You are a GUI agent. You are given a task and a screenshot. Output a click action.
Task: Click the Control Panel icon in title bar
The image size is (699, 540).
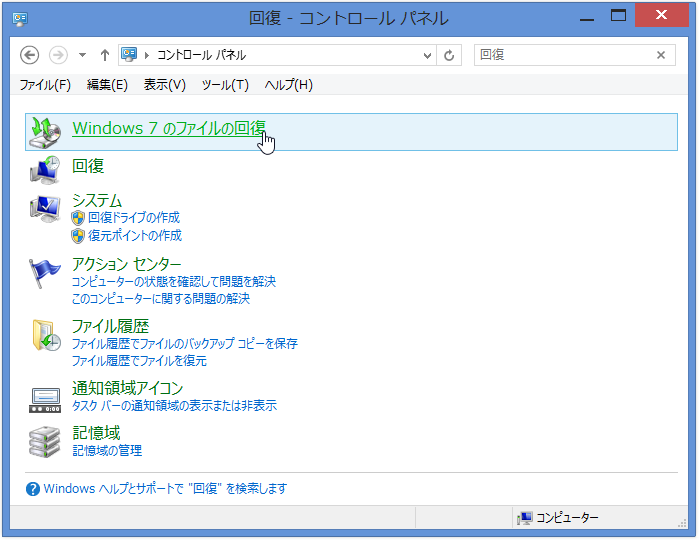(x=20, y=19)
